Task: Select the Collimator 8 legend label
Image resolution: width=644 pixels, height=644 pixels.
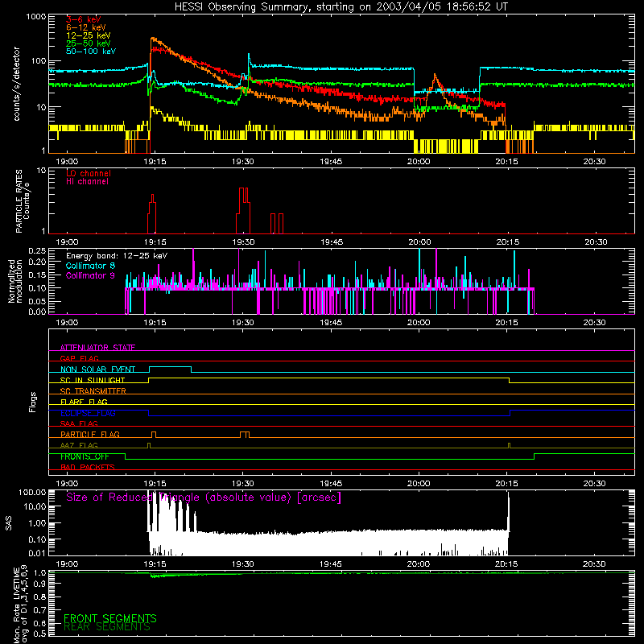Action: pyautogui.click(x=90, y=266)
